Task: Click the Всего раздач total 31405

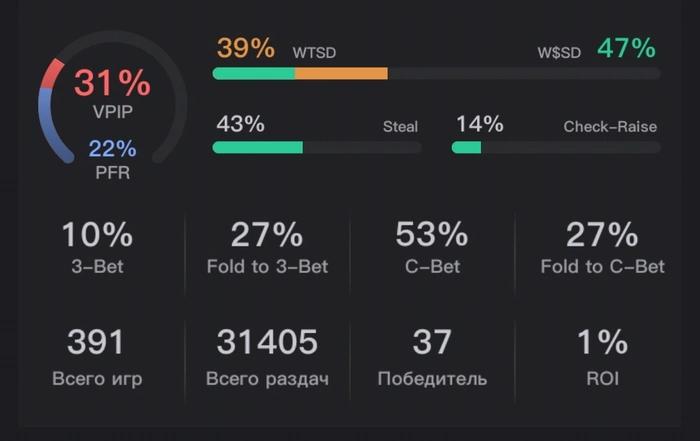Action: 267,355
